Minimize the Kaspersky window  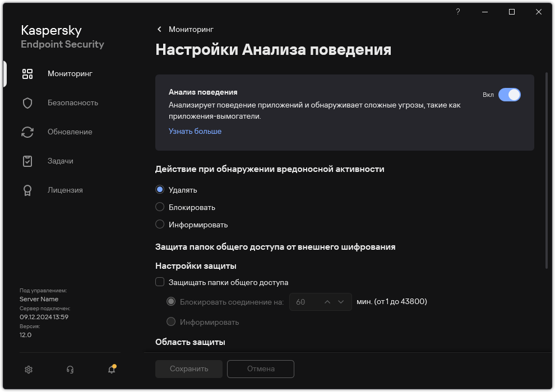point(485,12)
